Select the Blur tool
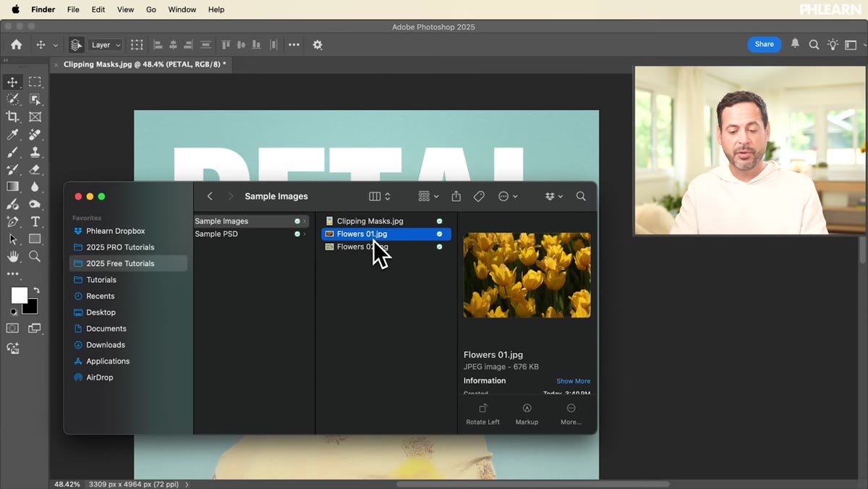 point(35,187)
